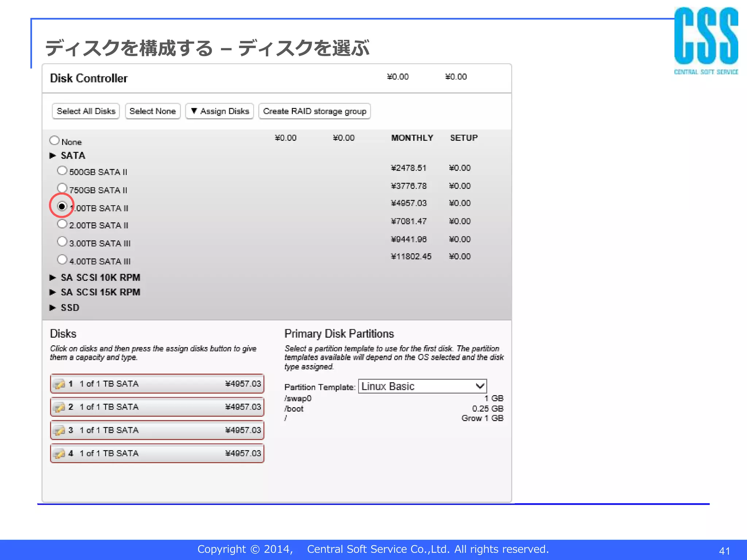The width and height of the screenshot is (747, 560).
Task: Collapse the SATA disk category
Action: pos(53,156)
